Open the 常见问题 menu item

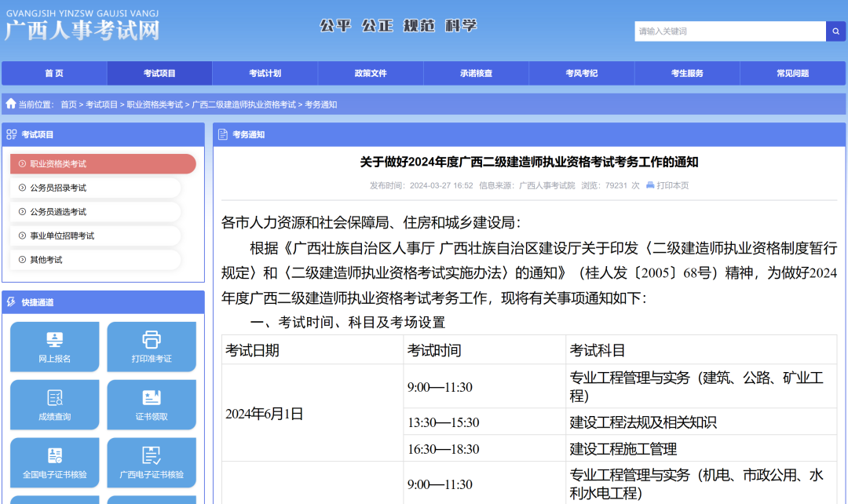tap(792, 73)
